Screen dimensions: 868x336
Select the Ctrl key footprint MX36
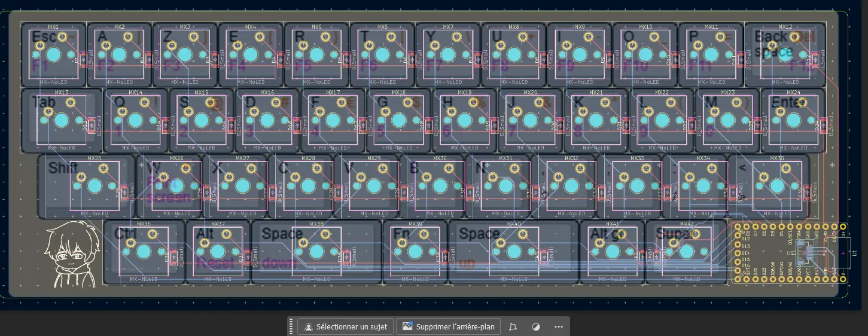pyautogui.click(x=143, y=251)
